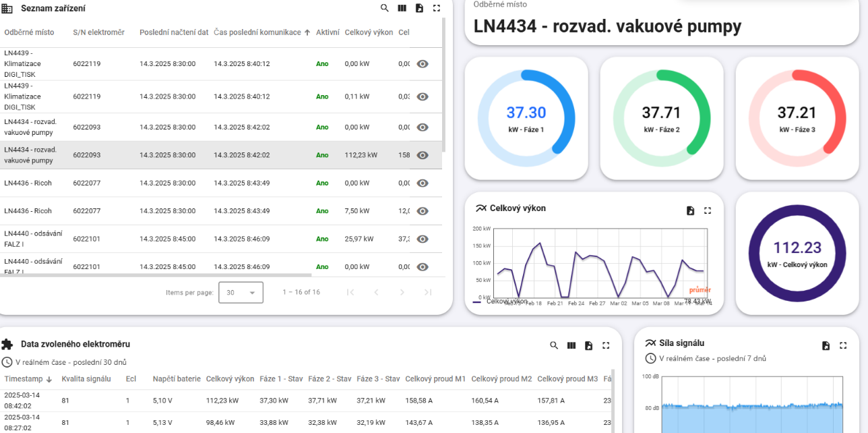Export the Síla signálu chart data
This screenshot has height=433, width=868.
click(x=826, y=345)
